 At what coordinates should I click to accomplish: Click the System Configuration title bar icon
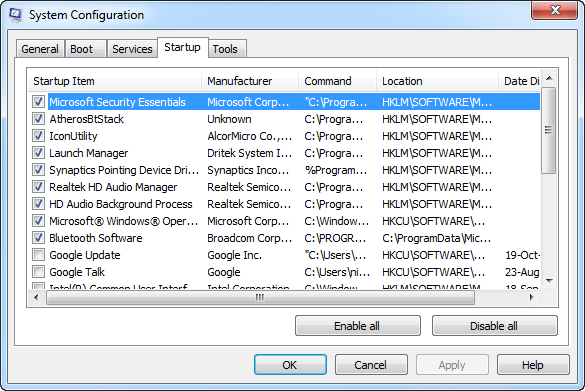15,15
